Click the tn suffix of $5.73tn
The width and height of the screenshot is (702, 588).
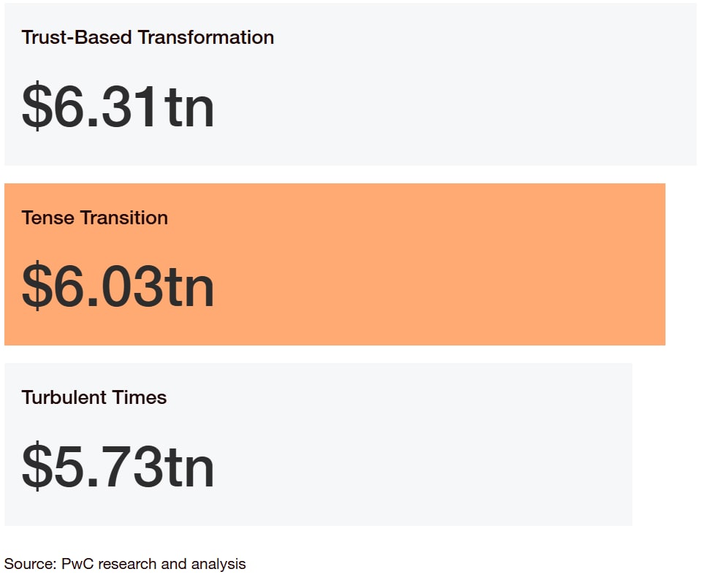tap(189, 468)
